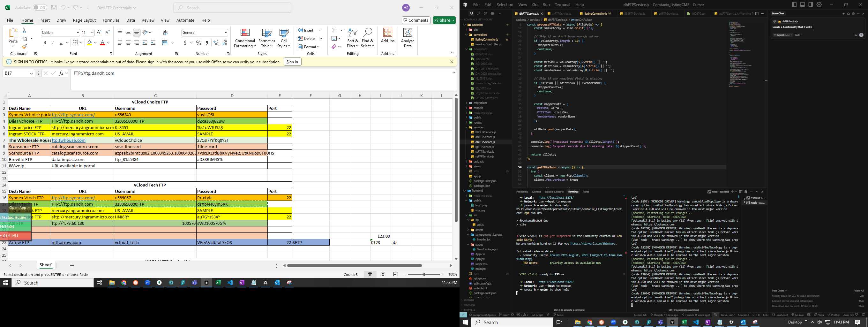Open the Search view in Cursor sidebar
The height and width of the screenshot is (327, 868).
coord(478,13)
